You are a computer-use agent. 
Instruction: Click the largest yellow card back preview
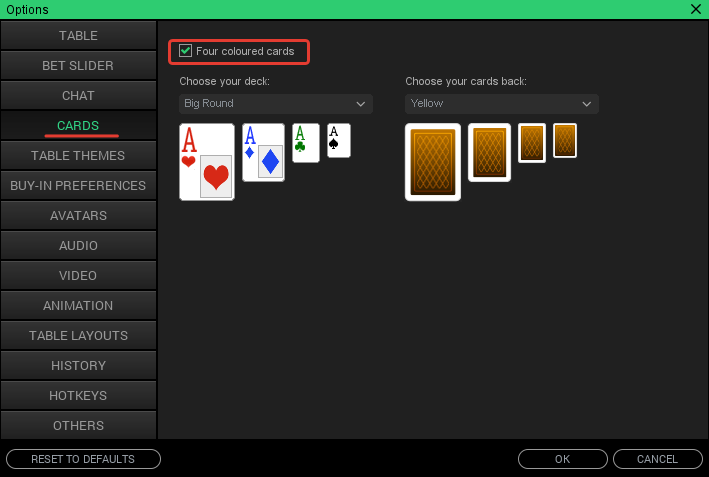[433, 162]
